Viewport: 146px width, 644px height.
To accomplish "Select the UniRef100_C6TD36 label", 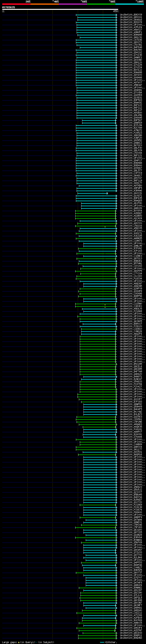I will pos(131,40).
